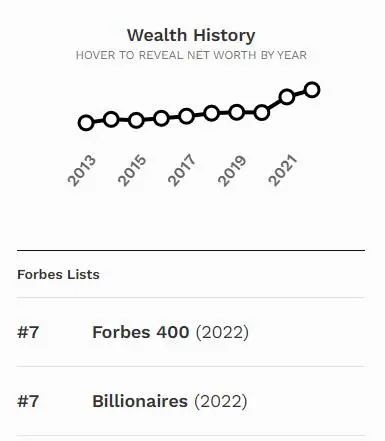The width and height of the screenshot is (385, 441).
Task: Click the #7 rank beside Forbes 400
Action: 28,332
